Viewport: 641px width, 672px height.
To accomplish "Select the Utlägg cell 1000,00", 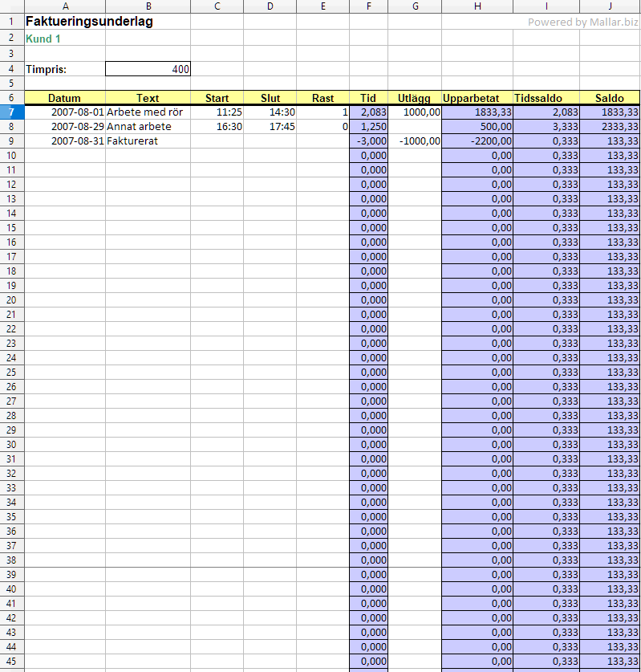I will [415, 112].
